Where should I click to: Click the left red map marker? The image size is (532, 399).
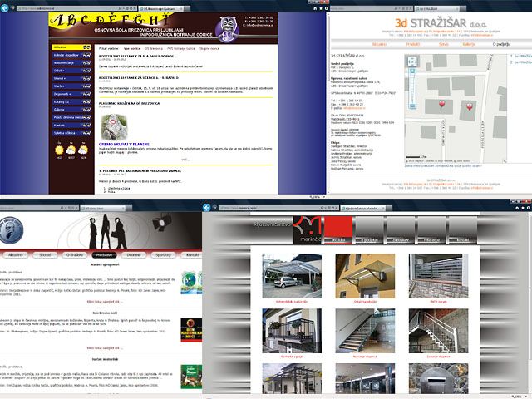441,103
